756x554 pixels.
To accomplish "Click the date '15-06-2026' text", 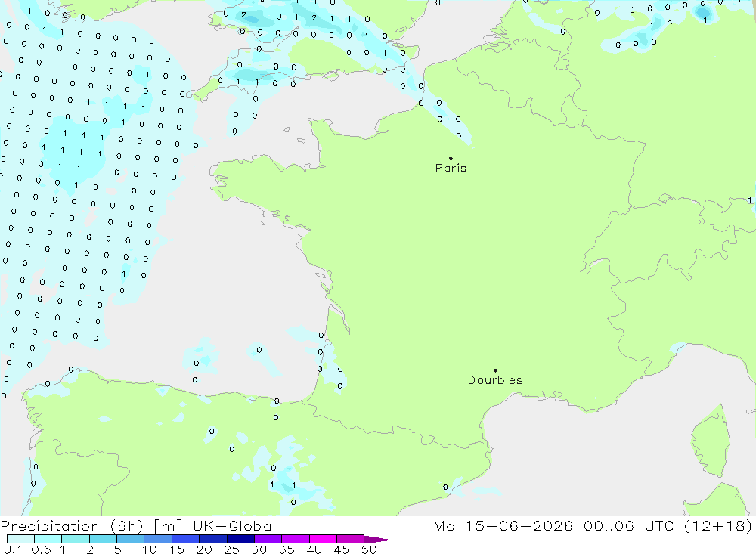I will pos(519,526).
